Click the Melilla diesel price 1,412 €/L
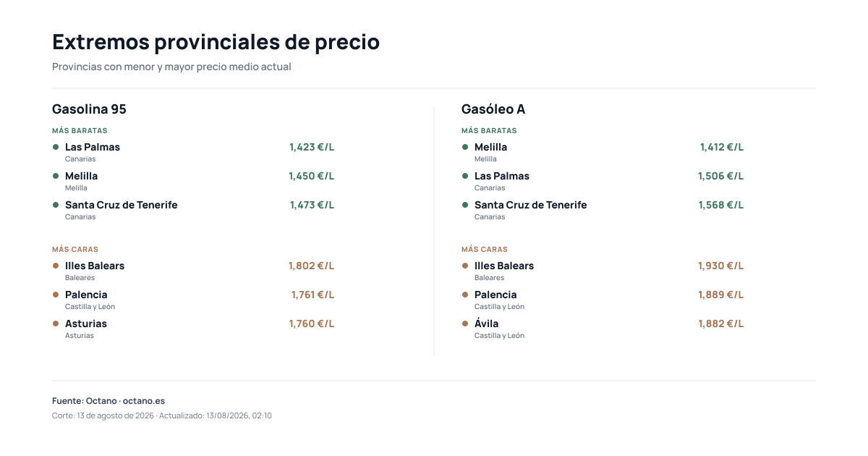This screenshot has width=868, height=456. pyautogui.click(x=722, y=147)
